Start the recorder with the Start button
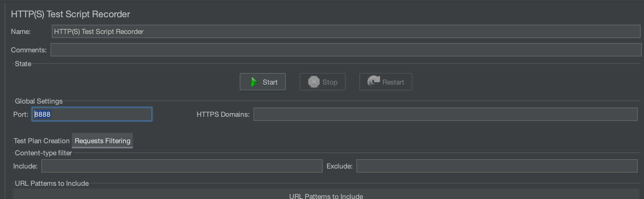The height and width of the screenshot is (199, 644). [262, 82]
